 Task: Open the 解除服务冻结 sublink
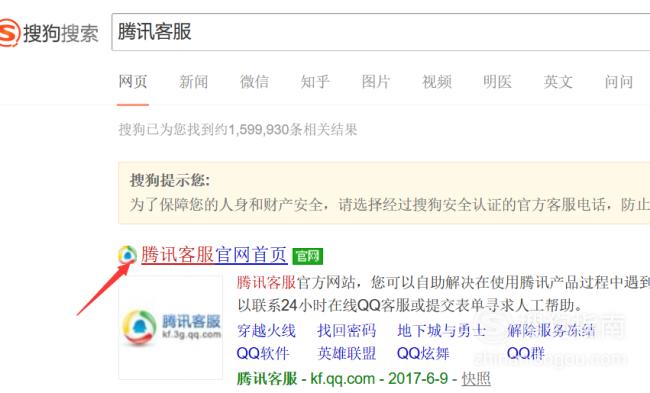click(x=551, y=331)
